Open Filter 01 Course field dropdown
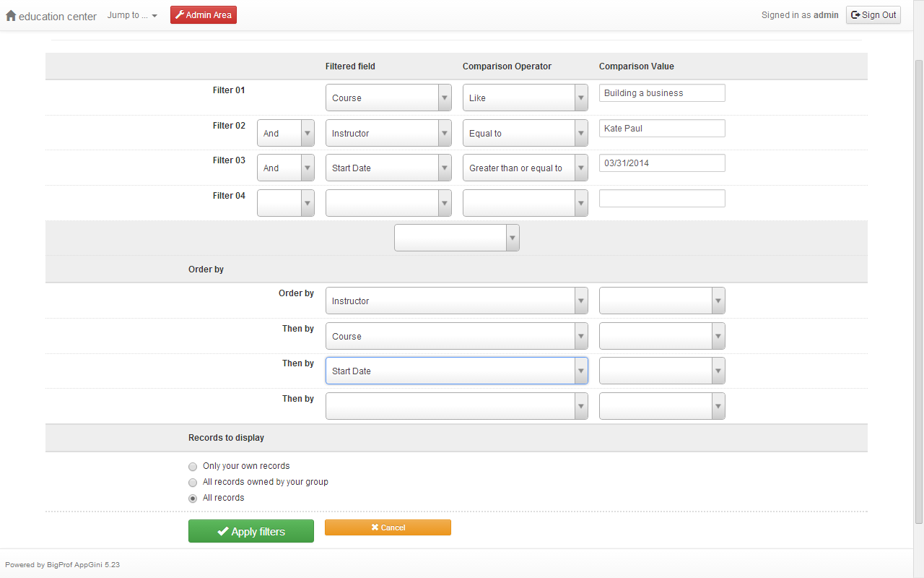 (x=388, y=98)
